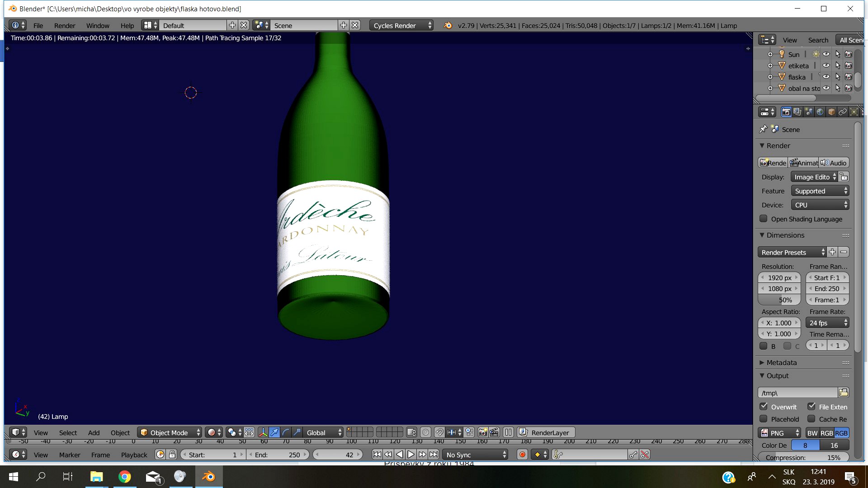Viewport: 868px width, 488px height.
Task: Select the BW color mode button
Action: (812, 433)
